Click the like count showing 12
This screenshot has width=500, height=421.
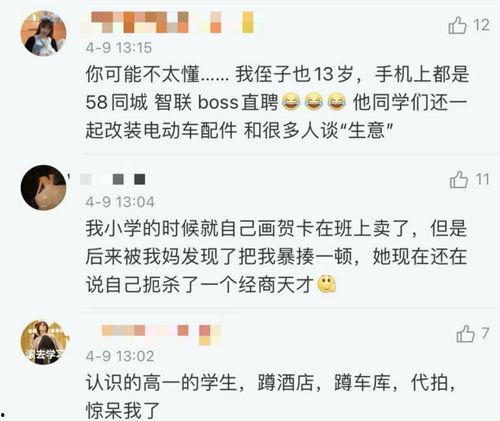point(481,26)
